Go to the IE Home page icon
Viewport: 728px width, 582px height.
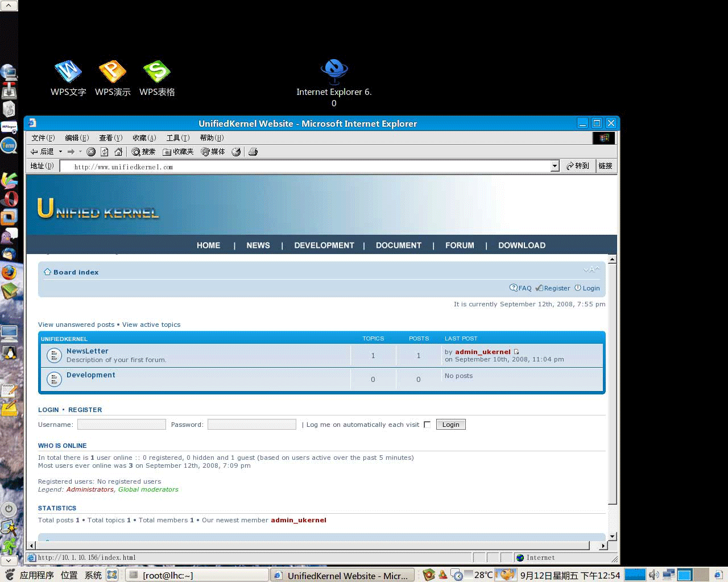coord(118,152)
